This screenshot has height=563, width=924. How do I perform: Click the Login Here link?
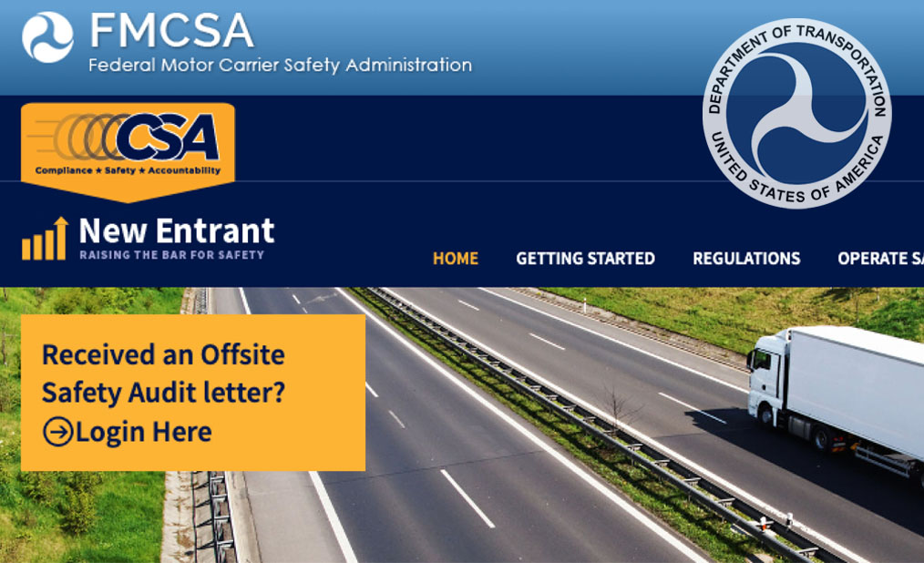tap(143, 432)
